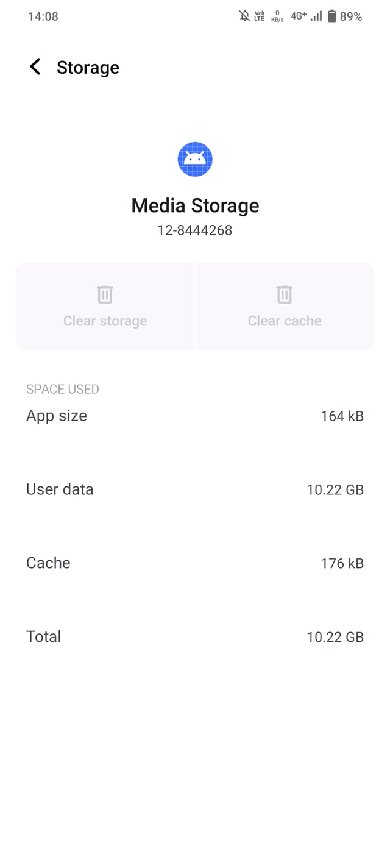Image resolution: width=390 pixels, height=868 pixels.
Task: Select the Cache row showing 176 kB
Action: [195, 563]
